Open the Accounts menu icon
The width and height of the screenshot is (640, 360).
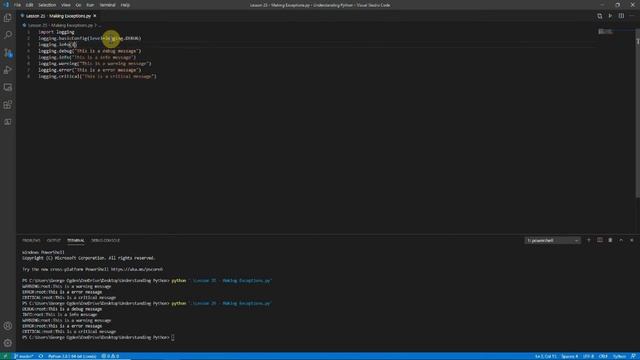click(8, 326)
